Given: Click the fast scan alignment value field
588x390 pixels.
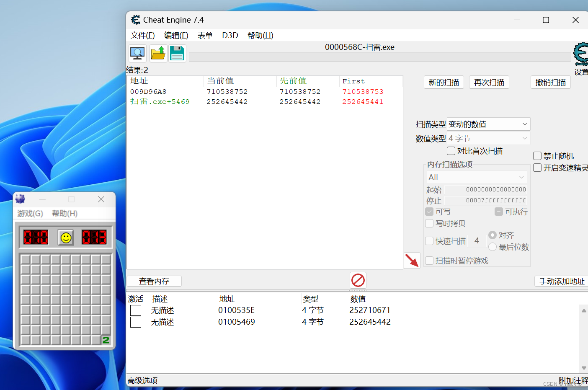Looking at the screenshot, I should [x=477, y=240].
